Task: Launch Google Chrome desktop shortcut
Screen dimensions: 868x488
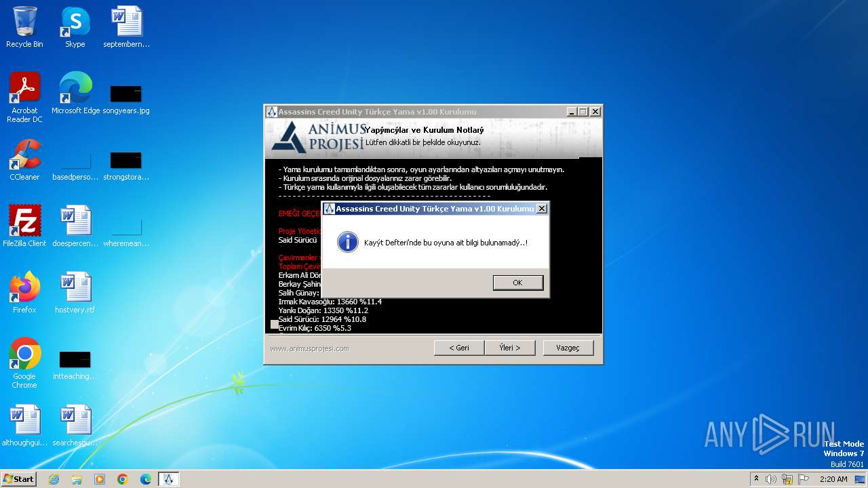Action: pyautogui.click(x=24, y=363)
